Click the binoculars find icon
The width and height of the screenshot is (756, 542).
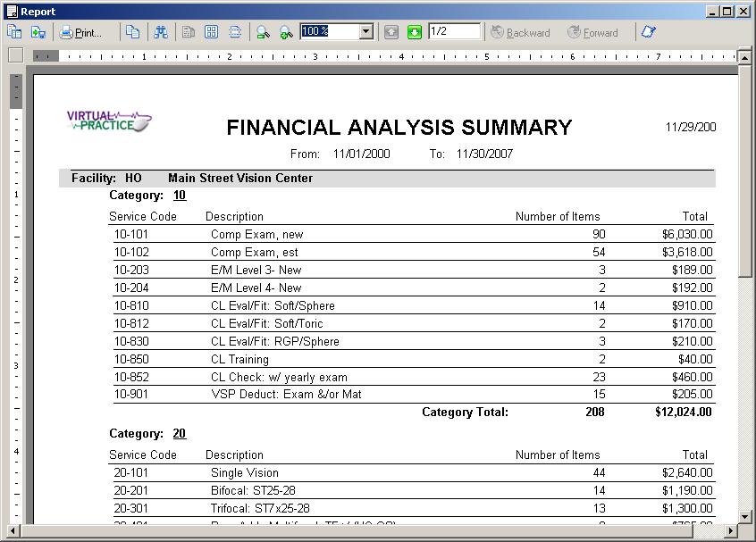pyautogui.click(x=160, y=32)
